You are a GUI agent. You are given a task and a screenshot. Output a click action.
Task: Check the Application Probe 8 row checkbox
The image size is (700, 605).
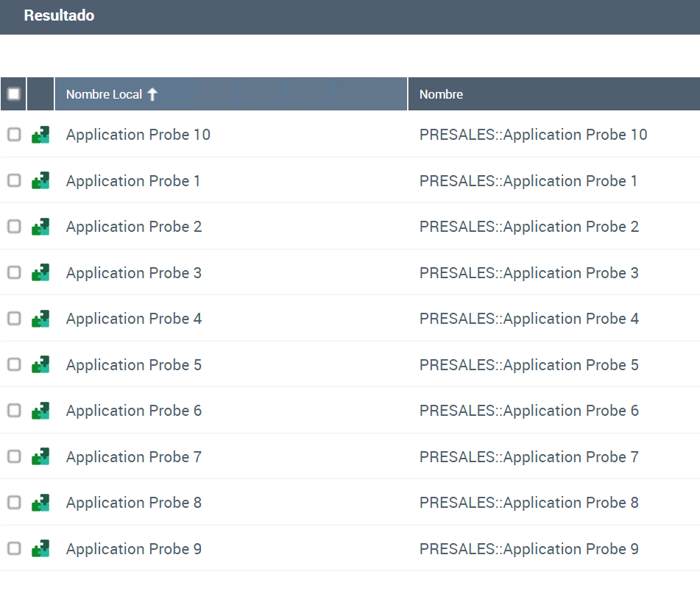(x=14, y=502)
